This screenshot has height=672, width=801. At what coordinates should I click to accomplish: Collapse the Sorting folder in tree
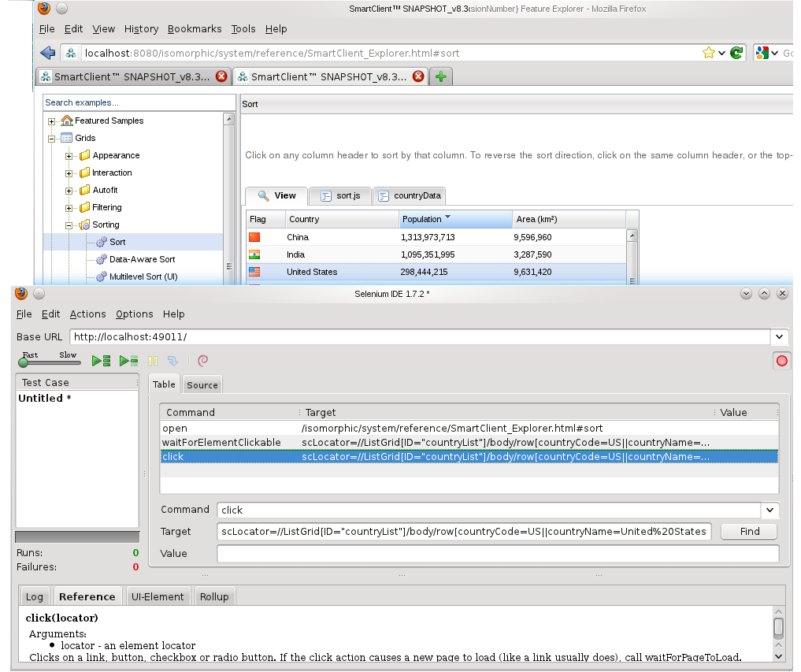click(x=69, y=225)
